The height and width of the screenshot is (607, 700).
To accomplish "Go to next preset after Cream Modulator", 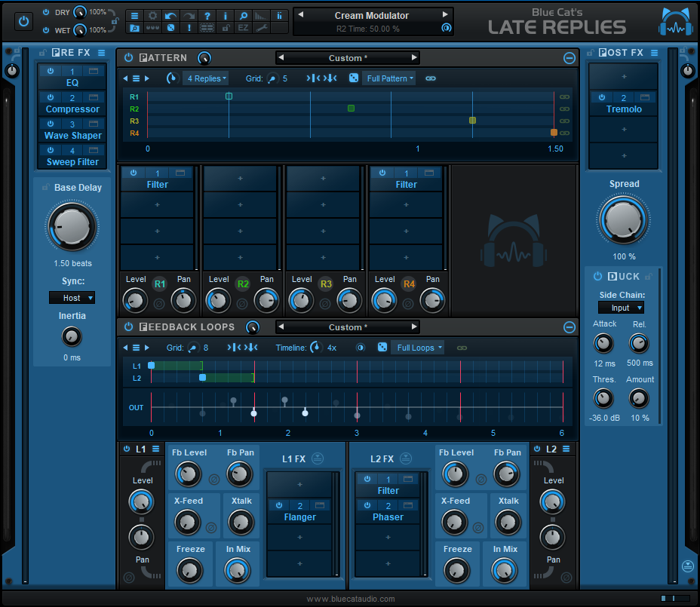I will [444, 14].
